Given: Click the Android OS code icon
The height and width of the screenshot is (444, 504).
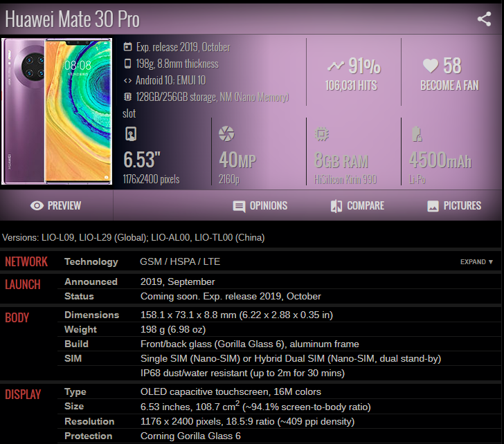Looking at the screenshot, I should pos(127,80).
